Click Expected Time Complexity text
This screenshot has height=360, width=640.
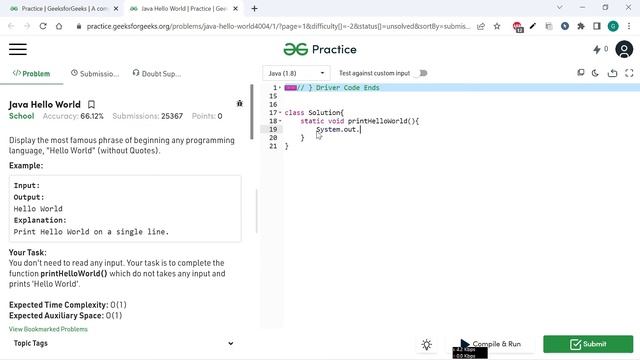pyautogui.click(x=68, y=305)
